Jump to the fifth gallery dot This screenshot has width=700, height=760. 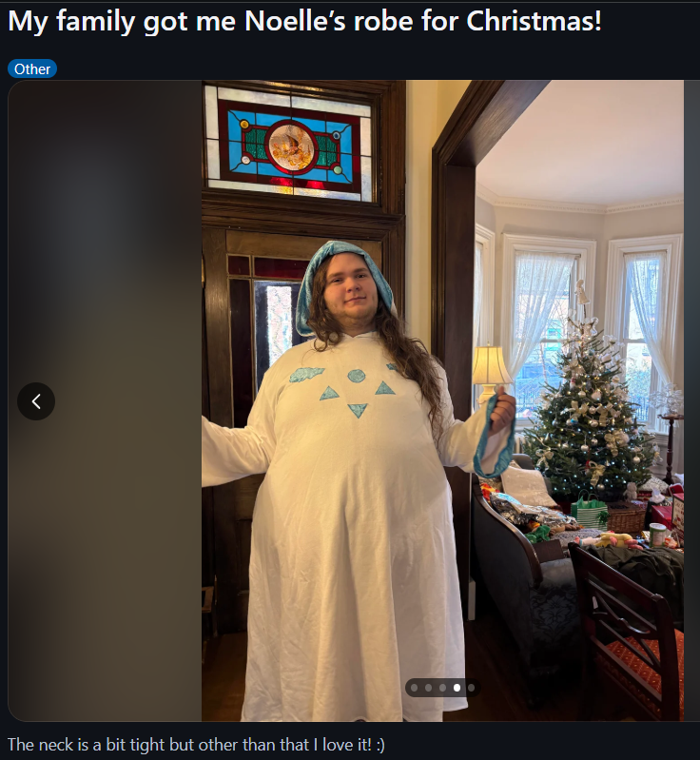471,688
